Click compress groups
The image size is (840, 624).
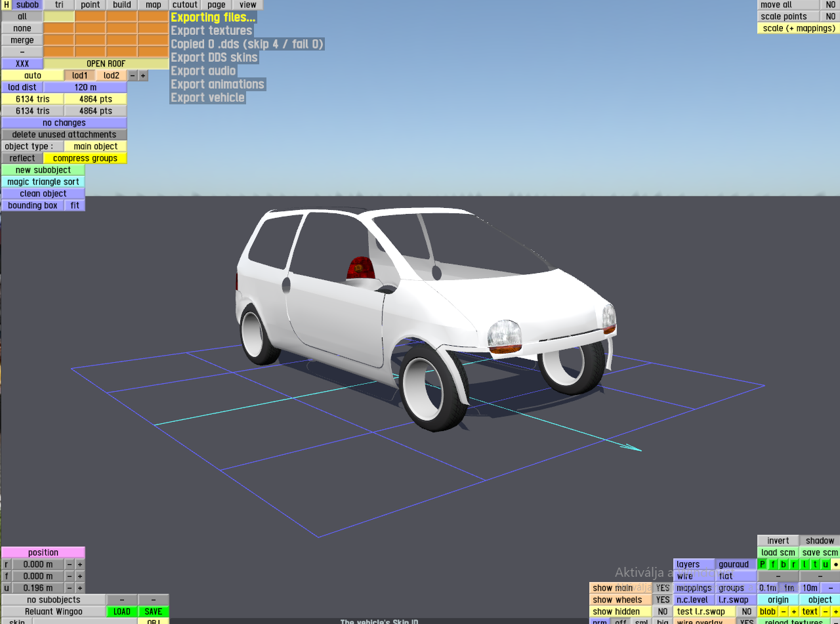point(85,158)
